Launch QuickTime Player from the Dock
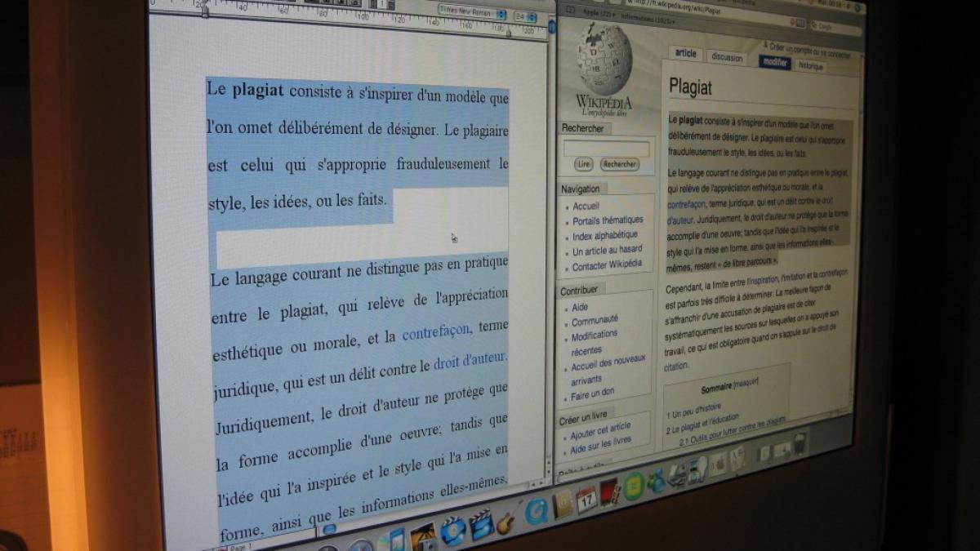The height and width of the screenshot is (551, 980). click(x=536, y=511)
